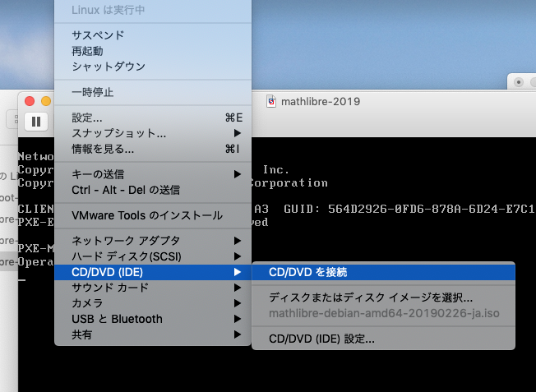Click the yellow minimize window button
This screenshot has height=392, width=536.
tap(46, 101)
